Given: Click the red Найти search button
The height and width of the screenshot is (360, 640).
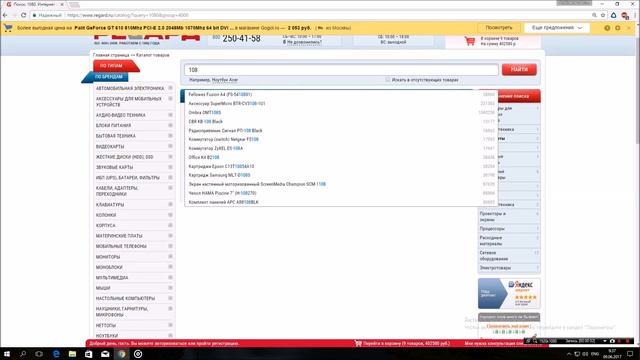Looking at the screenshot, I should click(519, 69).
